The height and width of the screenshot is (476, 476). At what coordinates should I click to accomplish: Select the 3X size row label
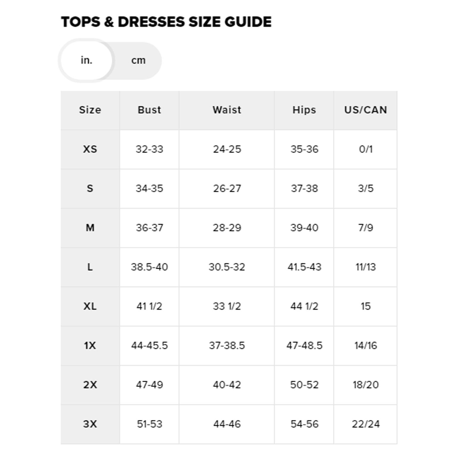(90, 424)
